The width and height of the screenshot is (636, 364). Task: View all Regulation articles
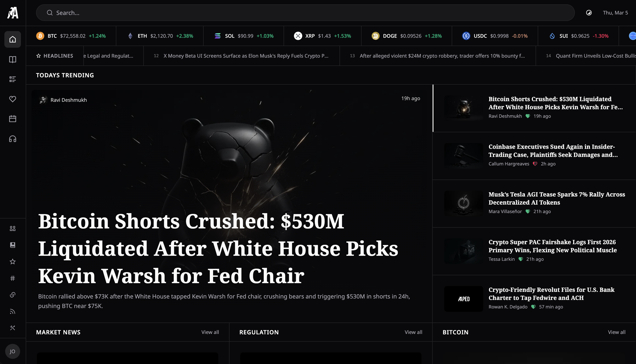click(413, 332)
